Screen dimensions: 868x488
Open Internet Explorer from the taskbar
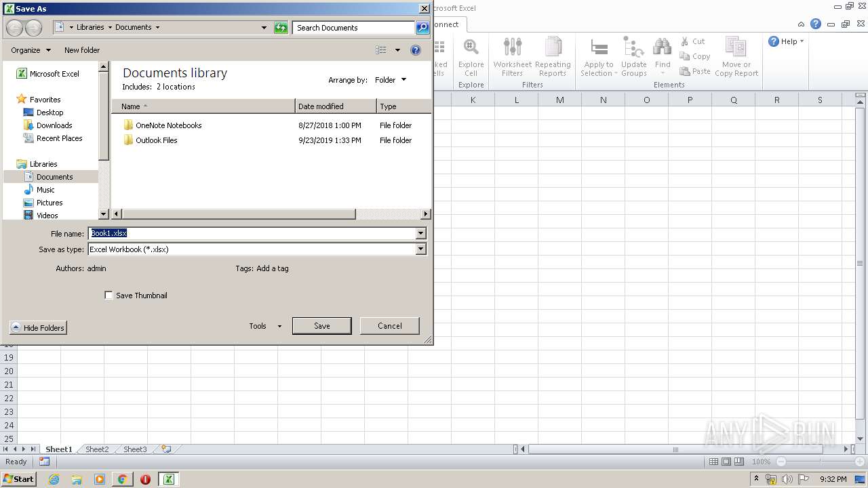tap(54, 479)
